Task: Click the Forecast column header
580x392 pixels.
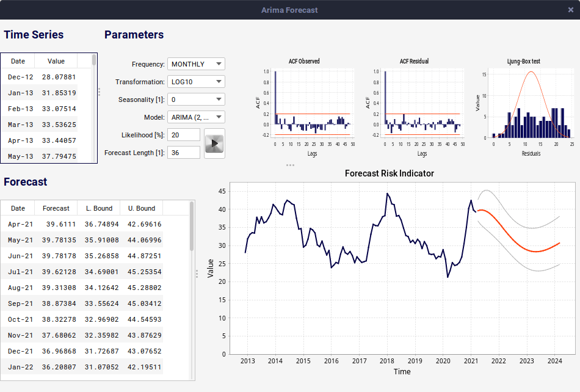Action: point(56,208)
